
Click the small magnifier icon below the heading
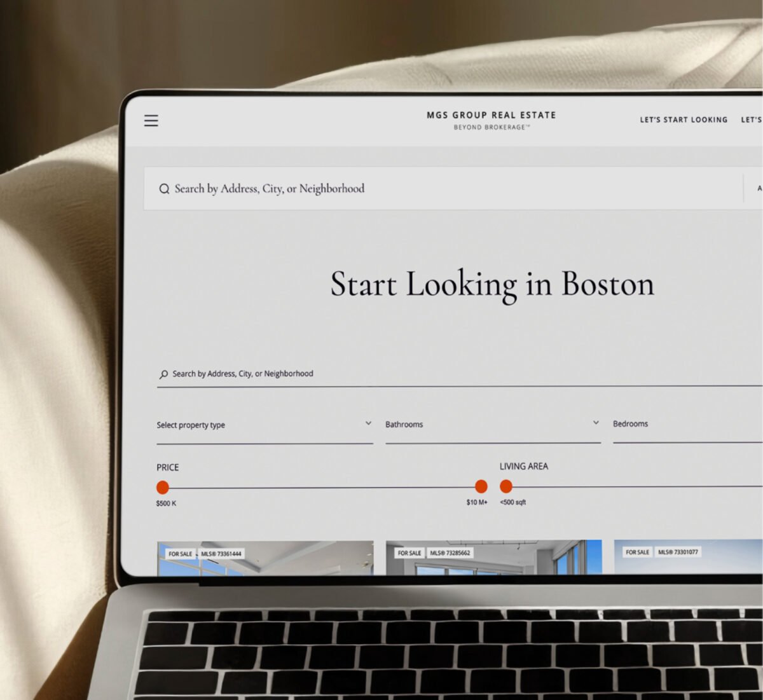(163, 374)
